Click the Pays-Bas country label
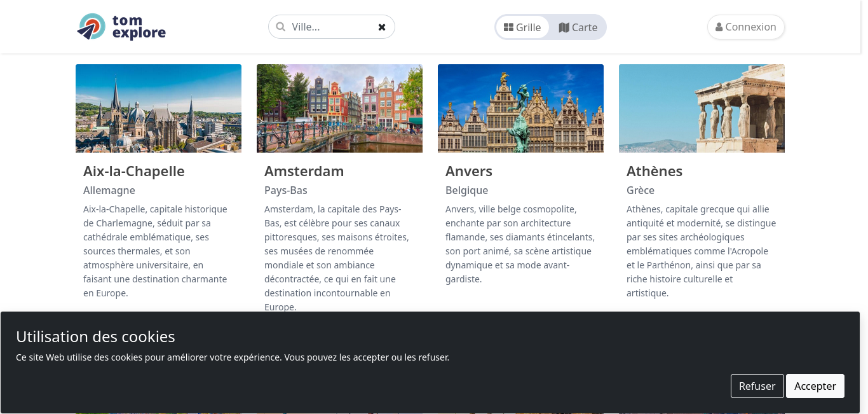Image resolution: width=868 pixels, height=414 pixels. coord(286,190)
